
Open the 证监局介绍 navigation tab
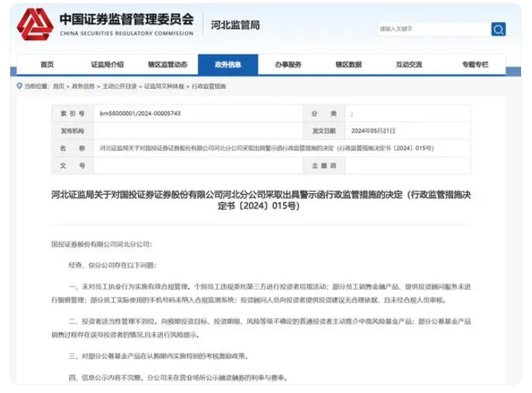coord(107,65)
